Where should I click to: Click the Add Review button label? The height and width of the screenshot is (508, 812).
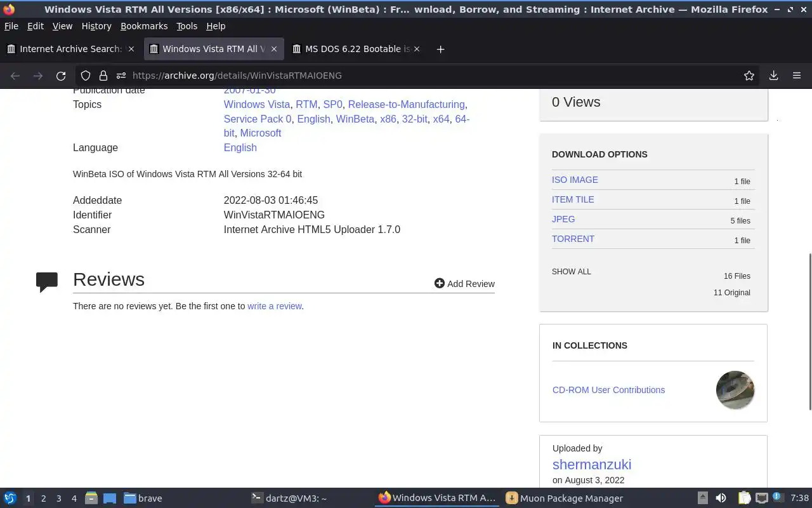pyautogui.click(x=471, y=284)
